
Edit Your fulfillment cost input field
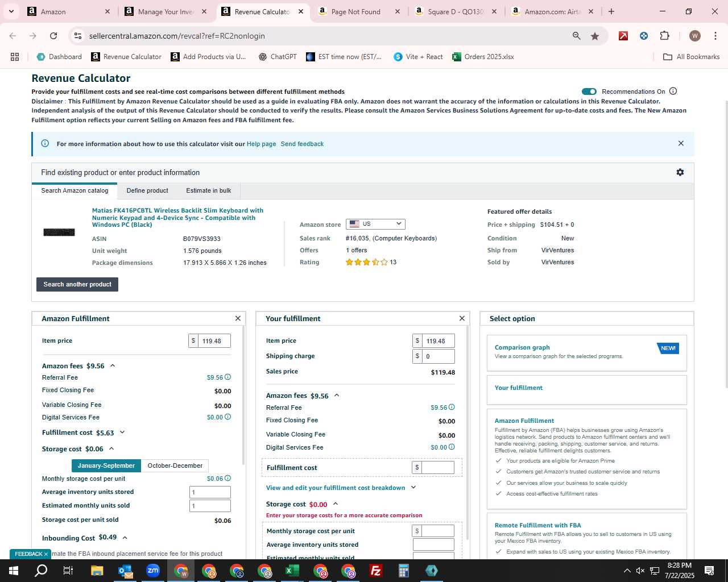438,467
